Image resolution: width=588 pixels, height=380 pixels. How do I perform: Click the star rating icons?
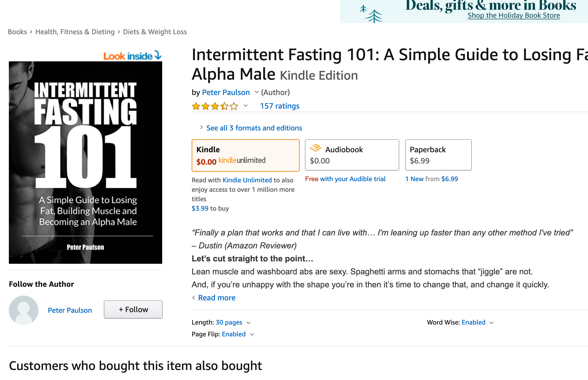point(215,106)
